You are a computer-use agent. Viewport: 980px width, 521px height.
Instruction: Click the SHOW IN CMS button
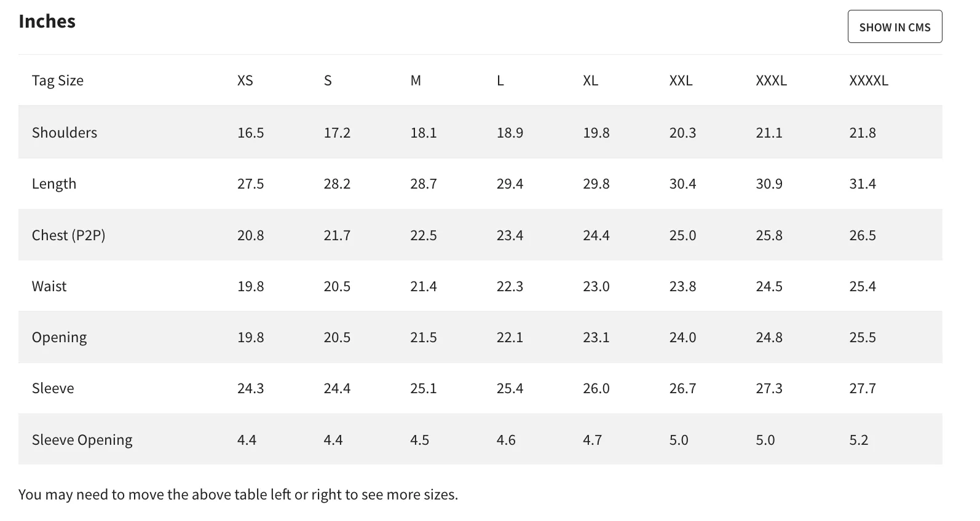tap(895, 26)
